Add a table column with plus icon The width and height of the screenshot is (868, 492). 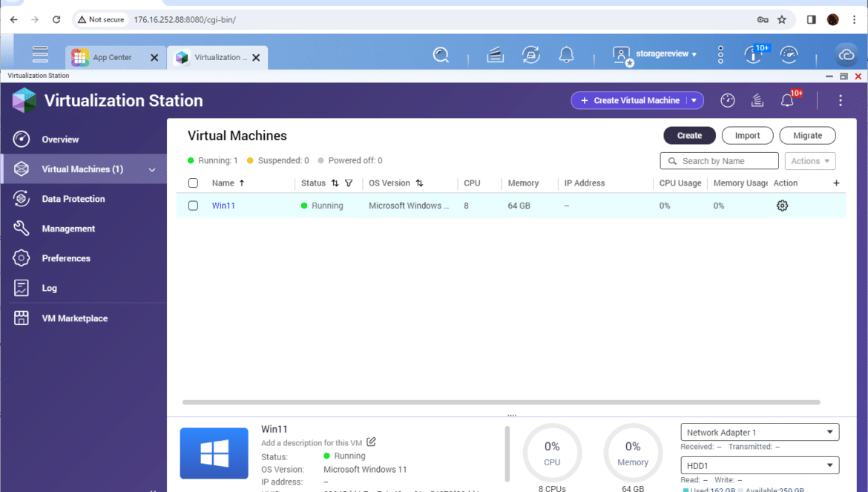[x=836, y=183]
